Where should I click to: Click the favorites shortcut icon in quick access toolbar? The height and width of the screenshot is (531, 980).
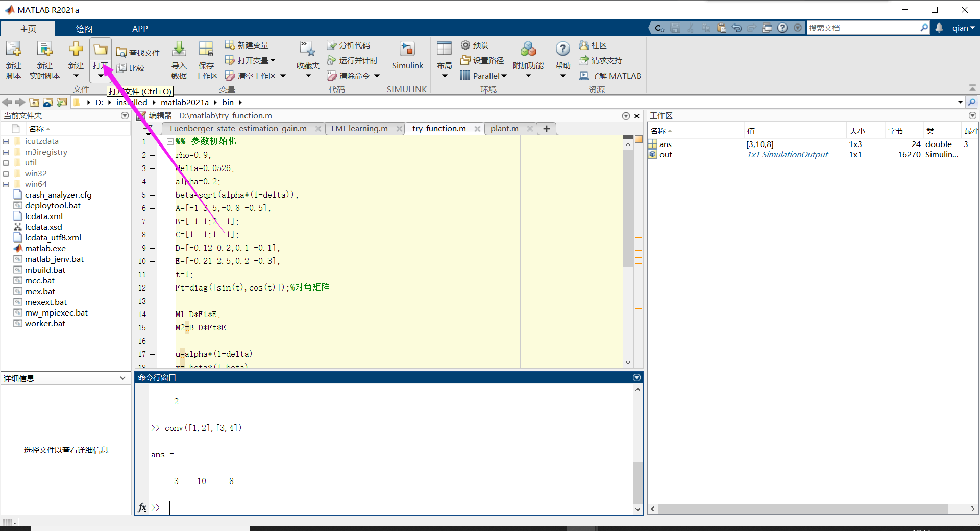click(x=659, y=28)
